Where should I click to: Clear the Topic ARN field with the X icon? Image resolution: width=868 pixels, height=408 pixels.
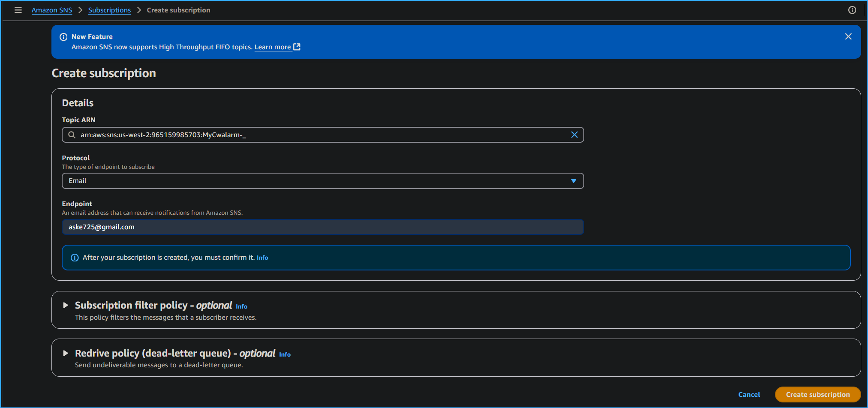574,135
